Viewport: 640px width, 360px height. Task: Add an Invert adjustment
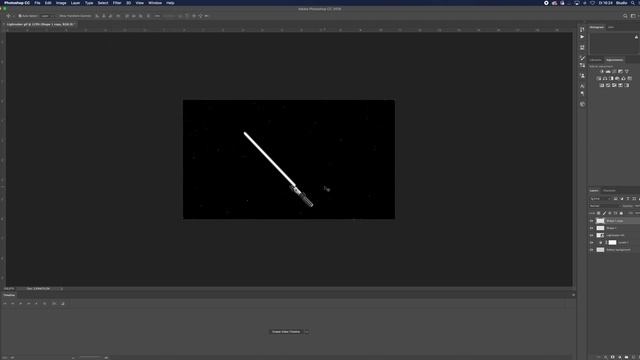(602, 85)
